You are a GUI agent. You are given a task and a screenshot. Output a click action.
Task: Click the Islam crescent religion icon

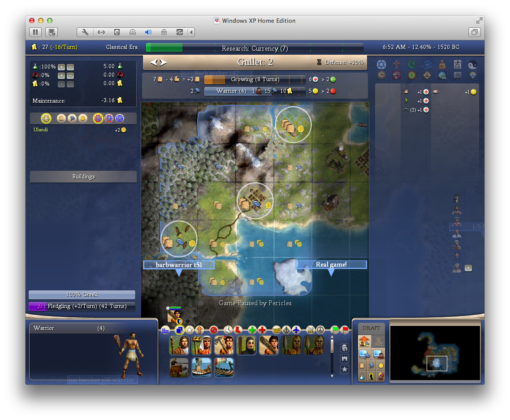(412, 65)
